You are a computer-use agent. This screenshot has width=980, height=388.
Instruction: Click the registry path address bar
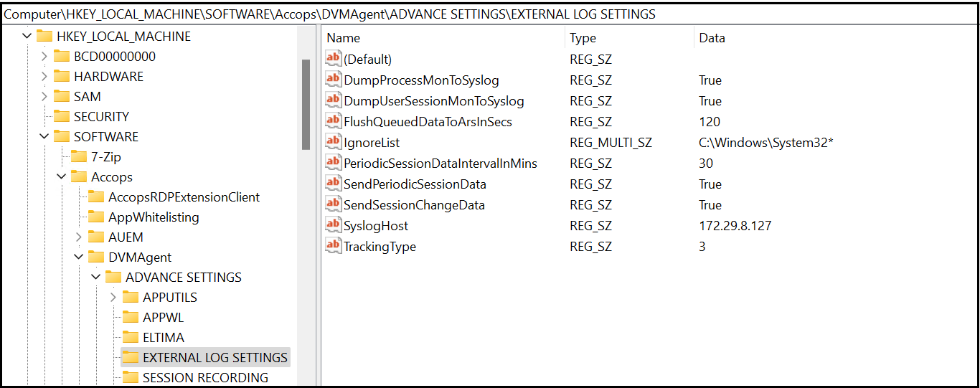(x=489, y=14)
